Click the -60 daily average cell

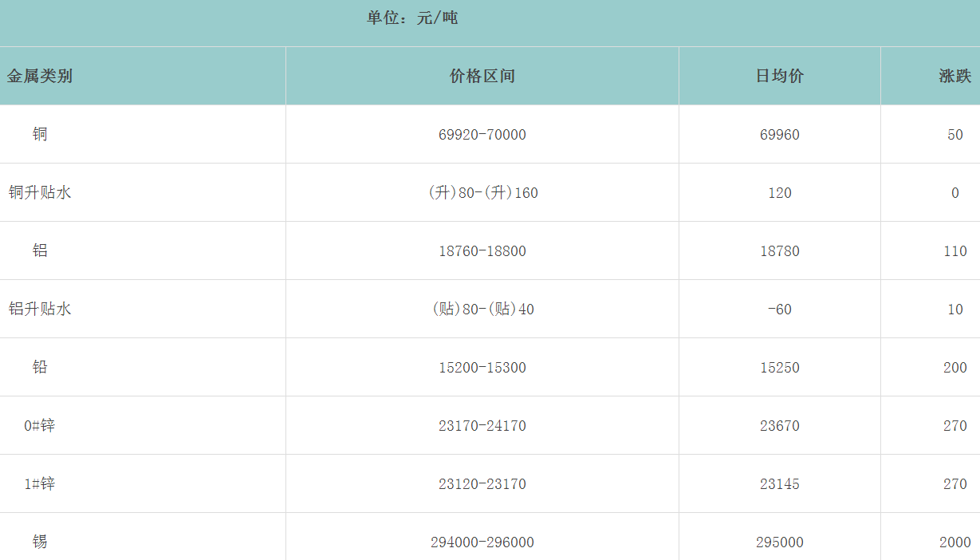click(779, 310)
